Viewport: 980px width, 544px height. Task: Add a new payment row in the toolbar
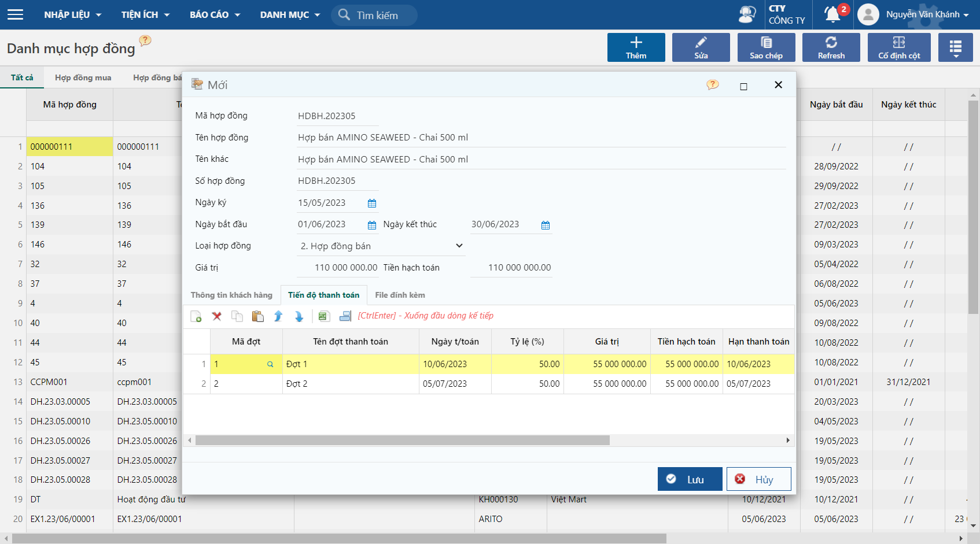pyautogui.click(x=196, y=316)
